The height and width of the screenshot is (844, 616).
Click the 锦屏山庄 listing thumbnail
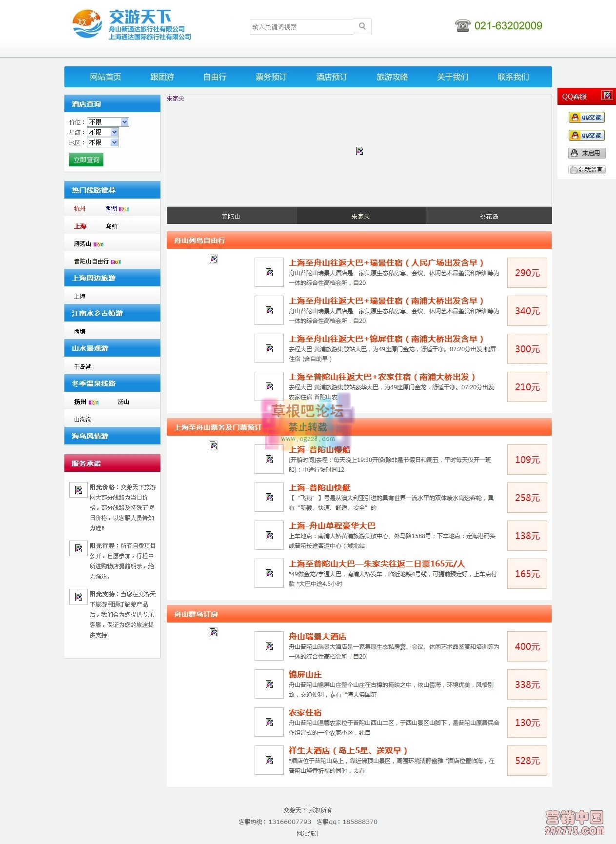coord(269,684)
